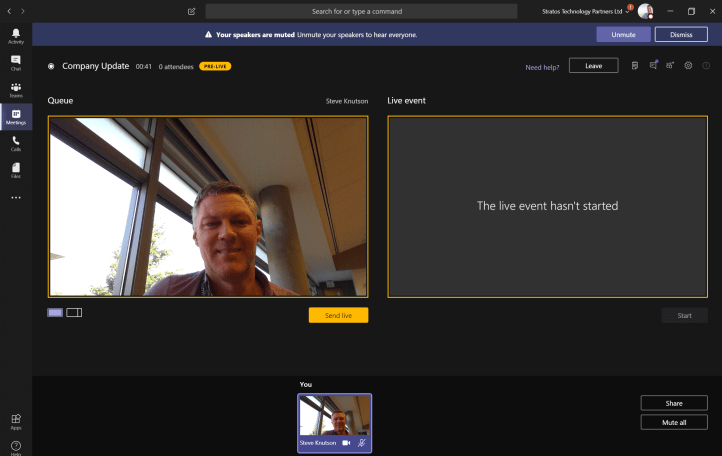Open the Files section
The image size is (722, 456).
tap(16, 170)
